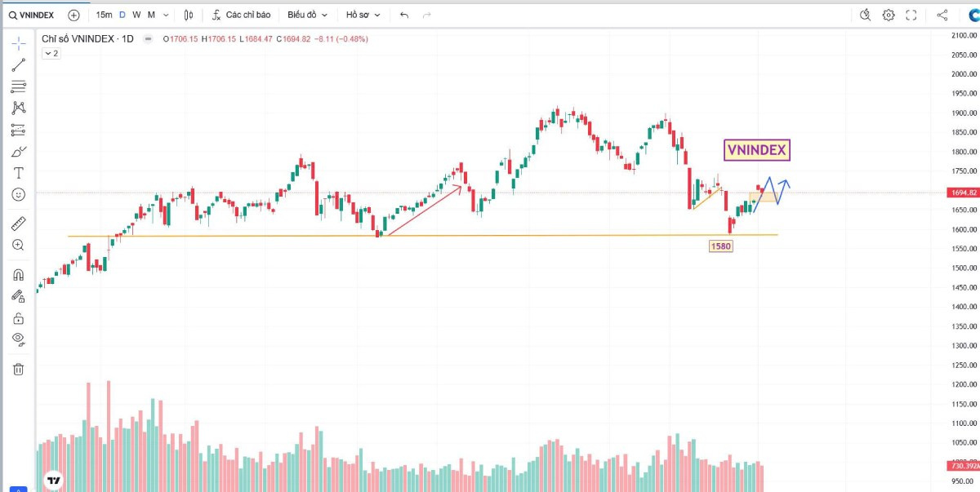Viewport: 980px width, 492px height.
Task: Click the VNINDEX symbol search field
Action: (x=33, y=14)
